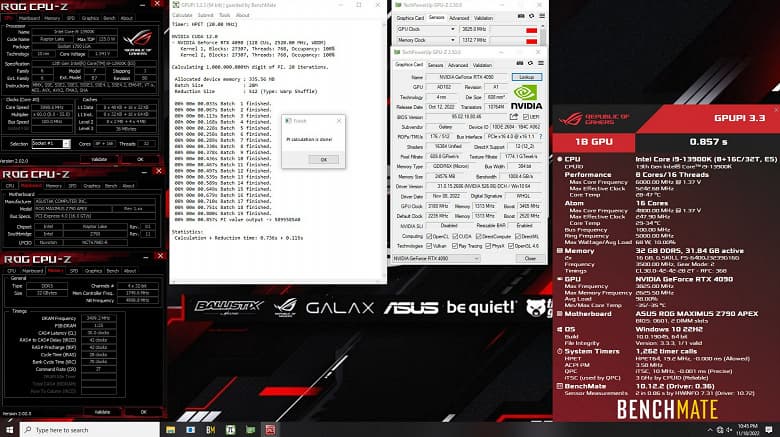Toggle the OpenCL checkbox
This screenshot has width=780, height=437.
(x=429, y=236)
